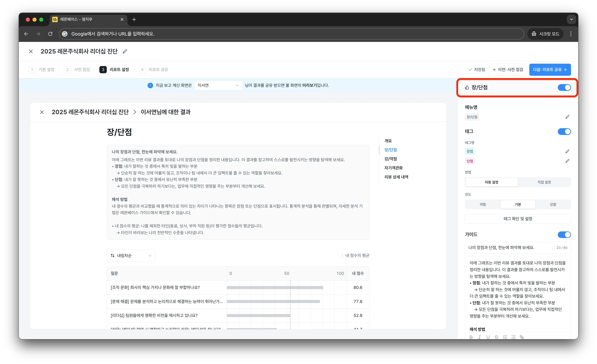
Task: Jump to 개요 in report navigation
Action: [x=388, y=141]
